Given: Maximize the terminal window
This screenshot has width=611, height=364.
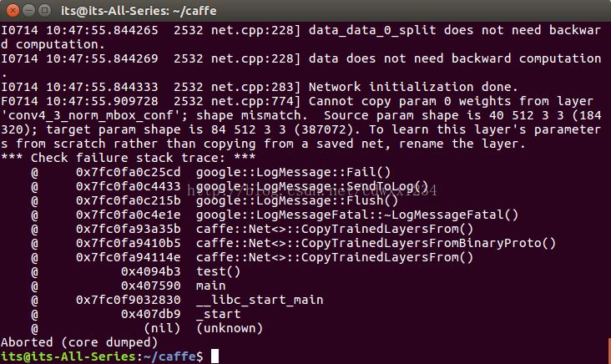Looking at the screenshot, I should [x=45, y=11].
